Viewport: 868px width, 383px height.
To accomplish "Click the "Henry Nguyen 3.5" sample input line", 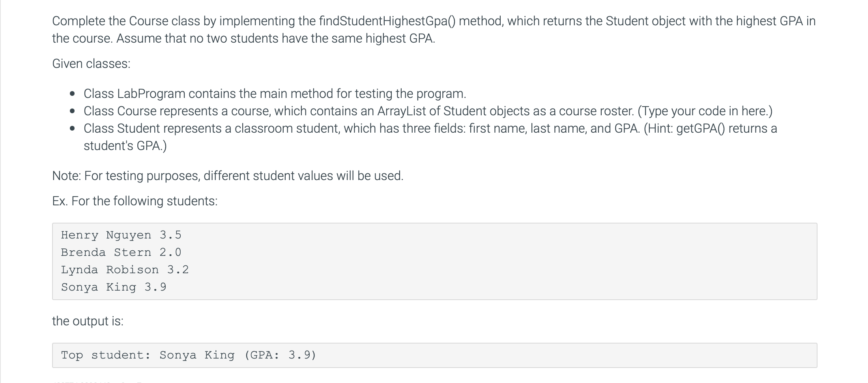I will coord(121,235).
